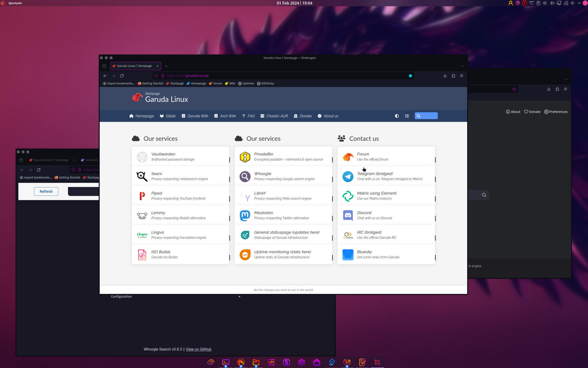Click the Spectacle menu in top bar
Viewport: 588px width, 368px height.
(x=15, y=3)
